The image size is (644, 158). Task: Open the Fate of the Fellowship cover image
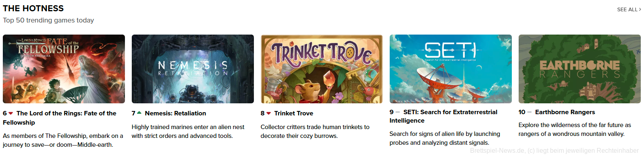click(64, 69)
